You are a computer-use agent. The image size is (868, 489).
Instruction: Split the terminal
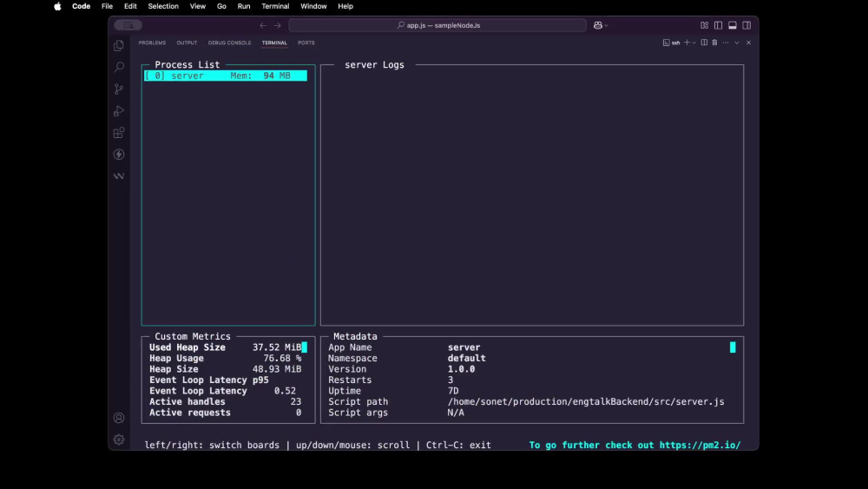pyautogui.click(x=704, y=43)
